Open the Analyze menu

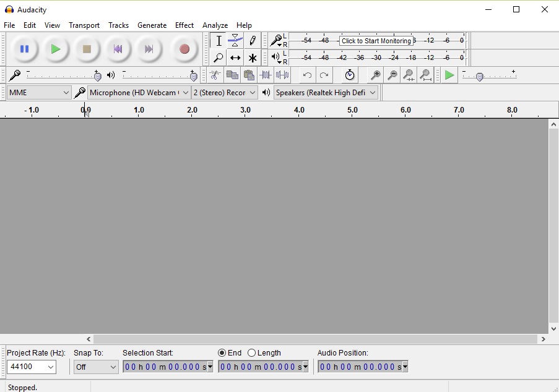pyautogui.click(x=215, y=25)
